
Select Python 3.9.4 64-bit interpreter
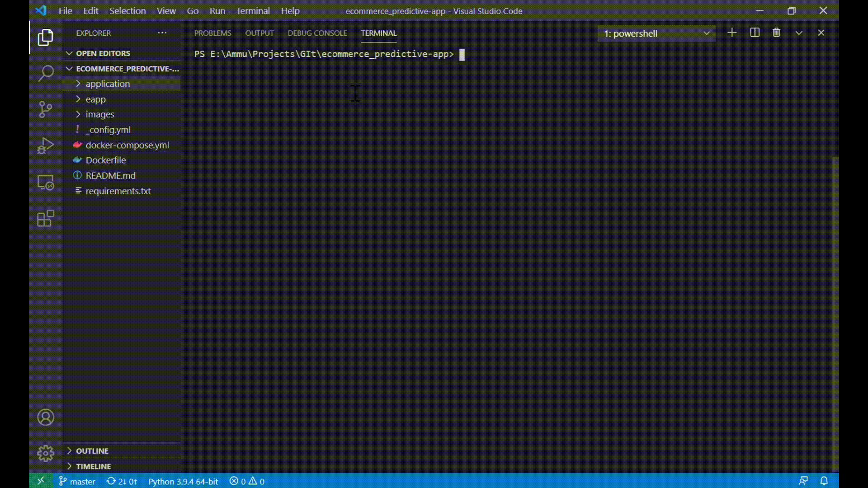(183, 481)
